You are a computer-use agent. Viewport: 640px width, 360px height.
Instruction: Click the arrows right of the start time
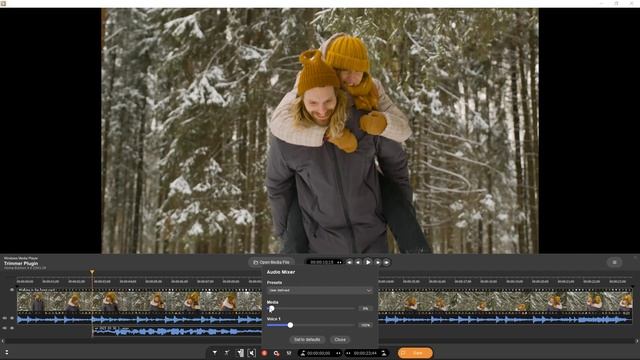338,353
